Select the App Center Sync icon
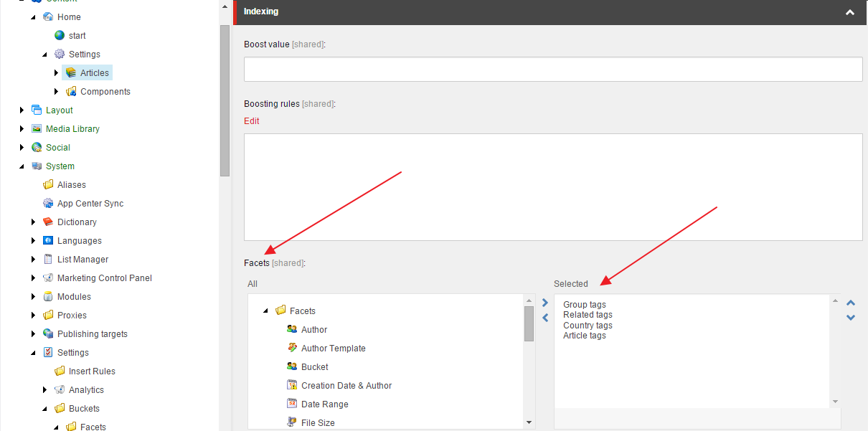868x431 pixels. [x=49, y=204]
